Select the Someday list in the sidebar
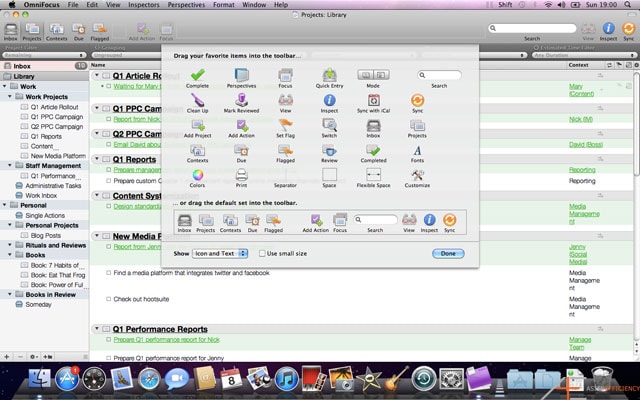Screen dimensions: 640x400 (x=38, y=304)
